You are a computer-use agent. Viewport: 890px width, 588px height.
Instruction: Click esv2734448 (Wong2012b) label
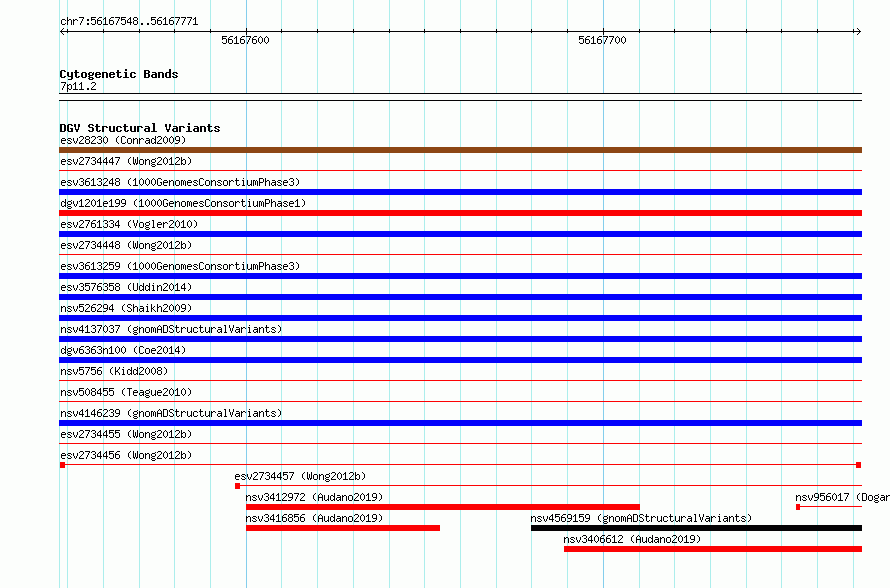click(126, 245)
